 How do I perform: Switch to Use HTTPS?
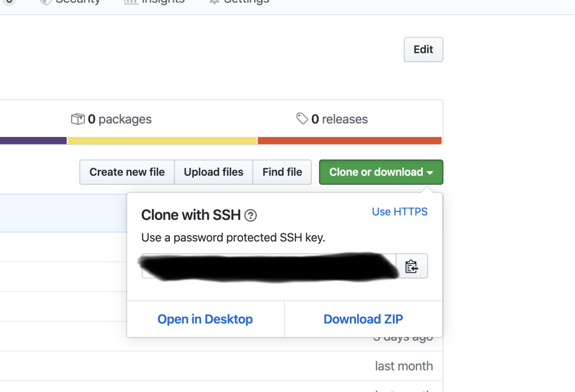point(400,212)
